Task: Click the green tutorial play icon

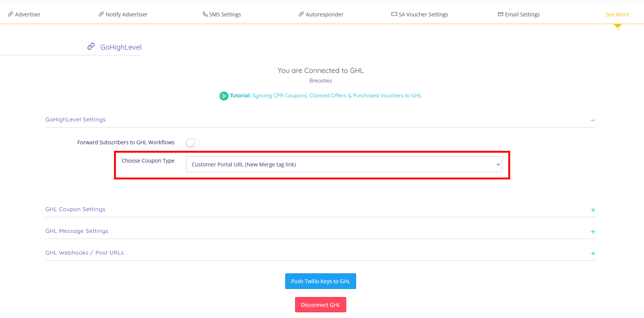Action: click(x=224, y=96)
